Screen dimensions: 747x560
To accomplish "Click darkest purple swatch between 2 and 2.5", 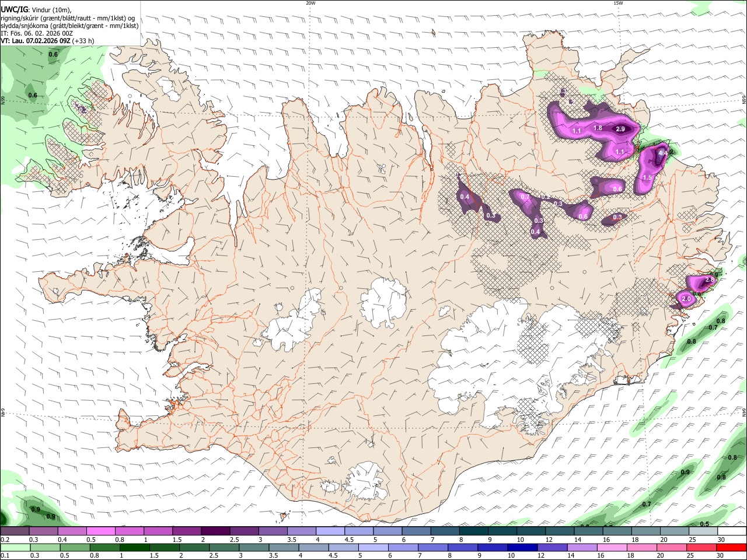I will pyautogui.click(x=215, y=531).
